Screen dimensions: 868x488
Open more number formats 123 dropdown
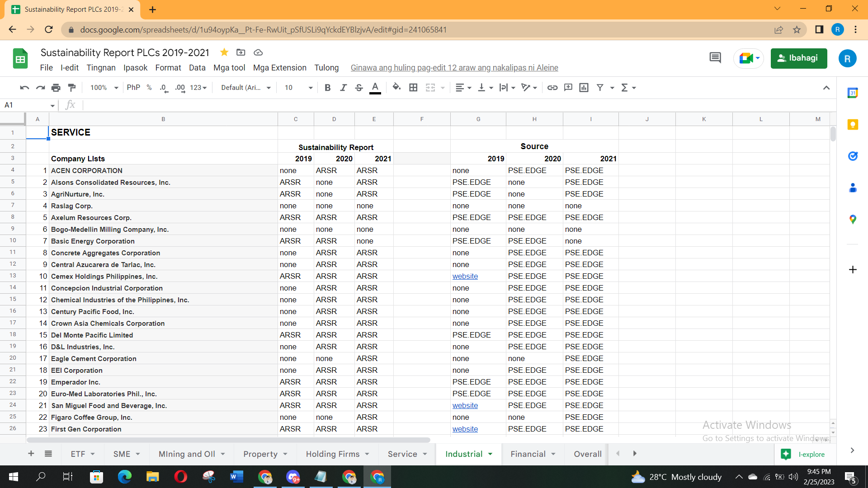198,88
